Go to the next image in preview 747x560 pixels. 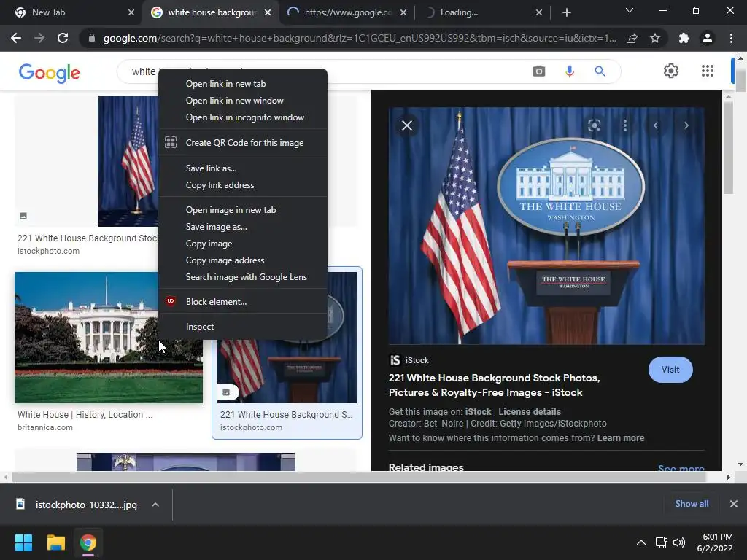(x=686, y=125)
